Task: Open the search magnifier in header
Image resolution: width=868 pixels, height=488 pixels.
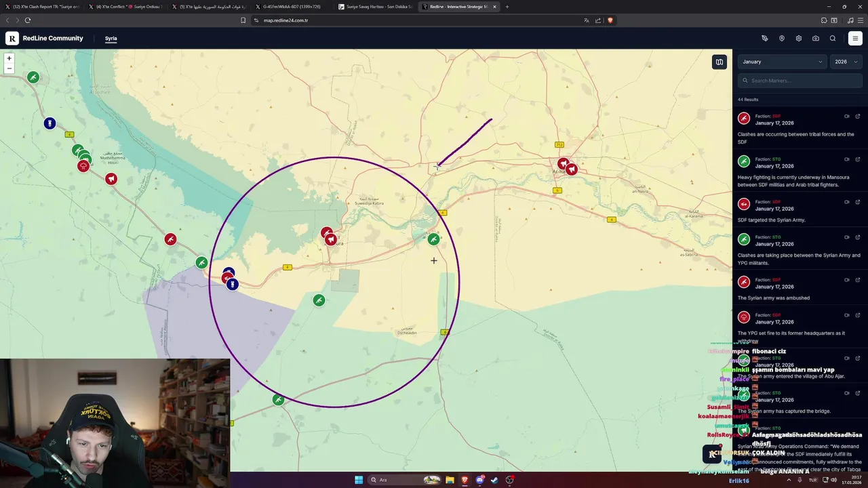Action: pyautogui.click(x=833, y=39)
